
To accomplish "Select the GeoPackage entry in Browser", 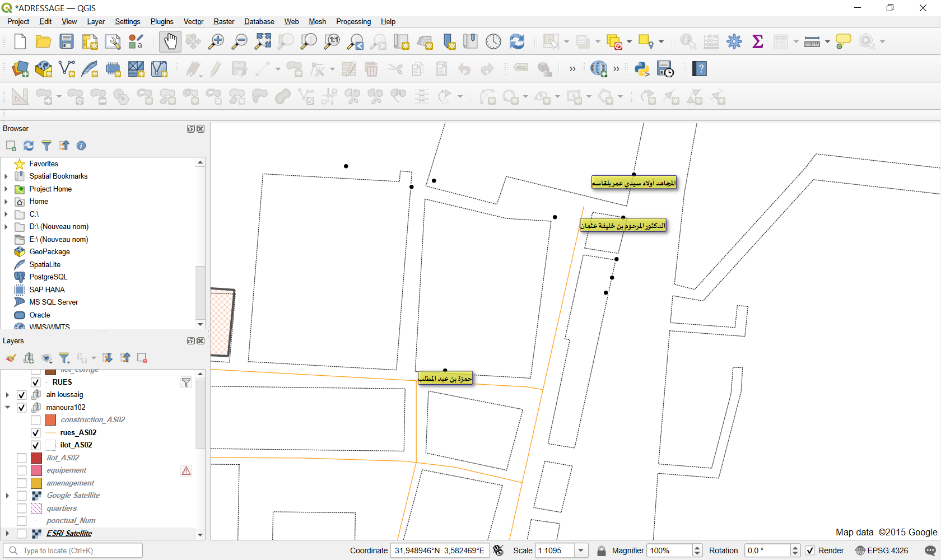I will tap(49, 252).
